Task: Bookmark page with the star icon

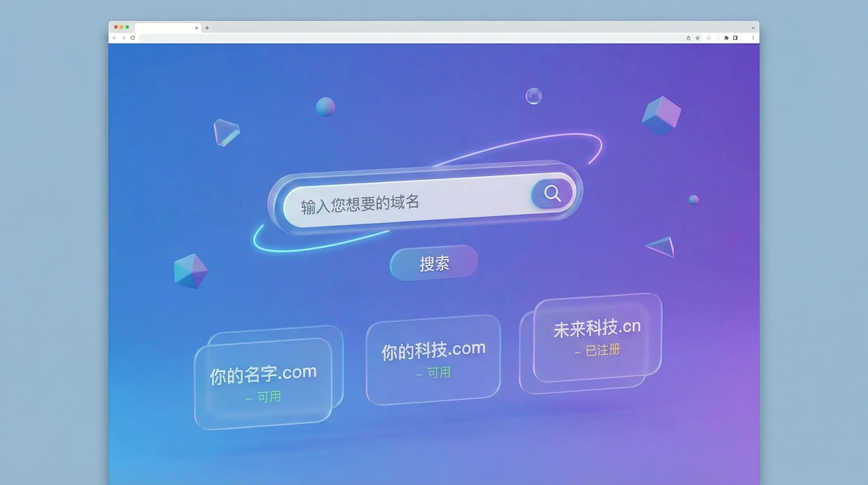Action: (697, 38)
